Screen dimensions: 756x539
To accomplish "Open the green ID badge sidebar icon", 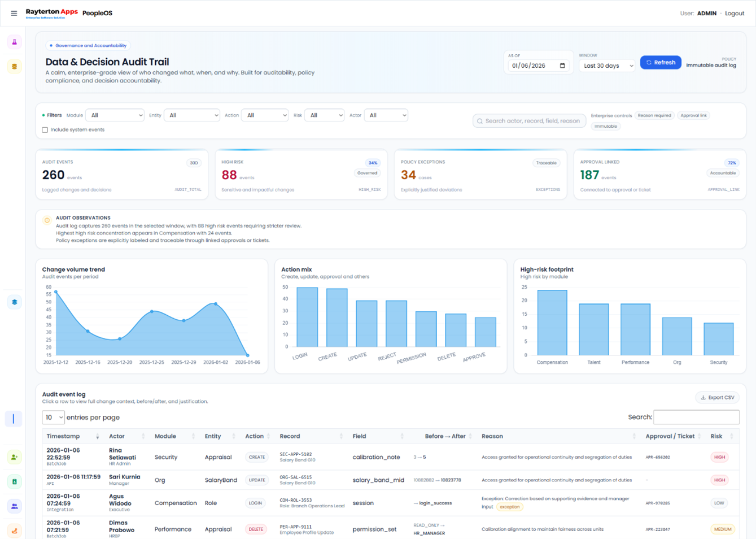I will click(14, 482).
